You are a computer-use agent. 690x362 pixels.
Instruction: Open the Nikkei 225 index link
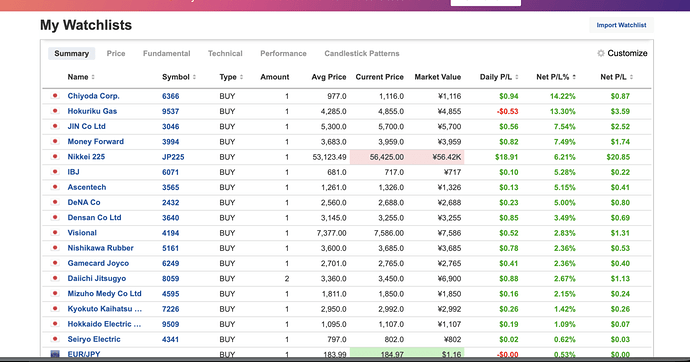[x=86, y=157]
